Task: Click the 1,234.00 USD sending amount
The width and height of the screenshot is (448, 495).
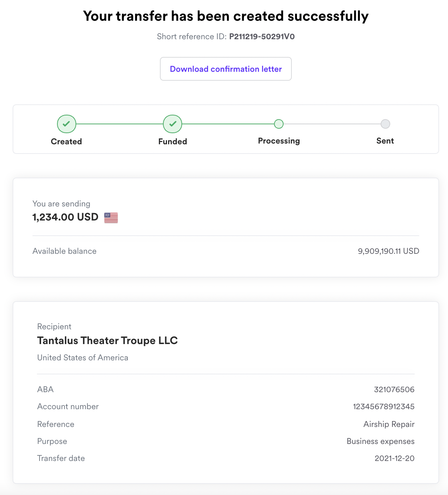Action: pos(66,217)
